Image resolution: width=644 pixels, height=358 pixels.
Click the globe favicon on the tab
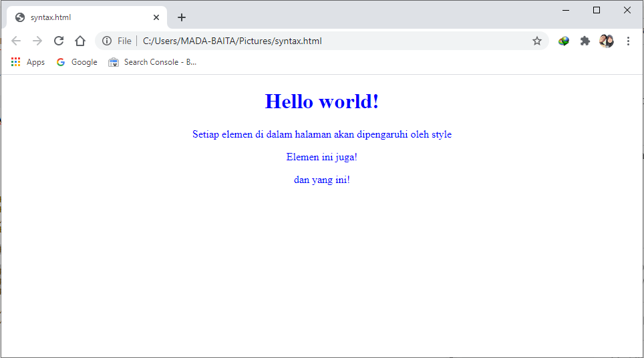pyautogui.click(x=20, y=17)
